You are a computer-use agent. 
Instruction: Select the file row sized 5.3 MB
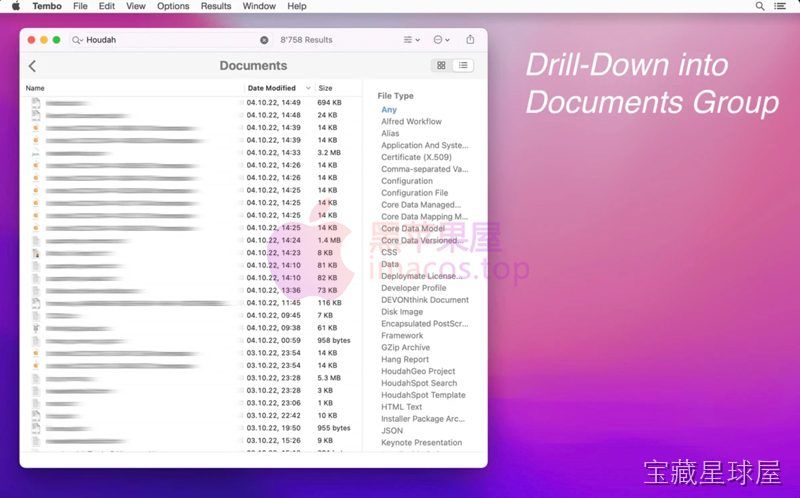[192, 378]
